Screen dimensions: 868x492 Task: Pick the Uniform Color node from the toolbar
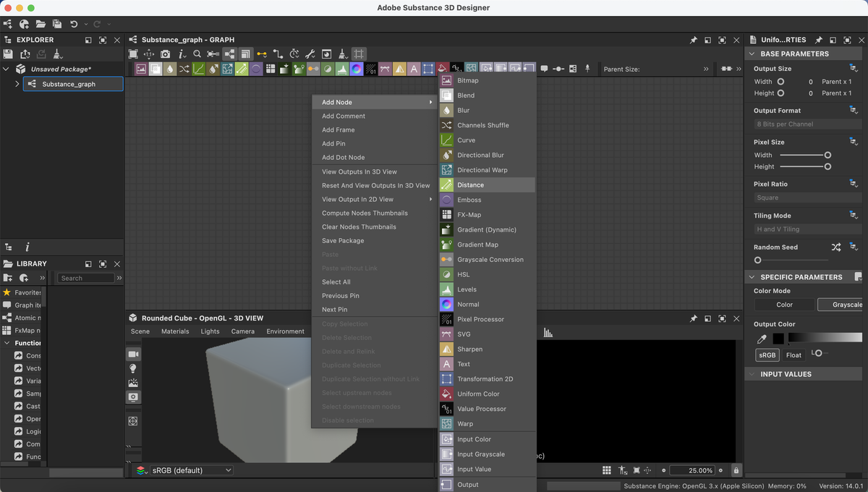442,68
